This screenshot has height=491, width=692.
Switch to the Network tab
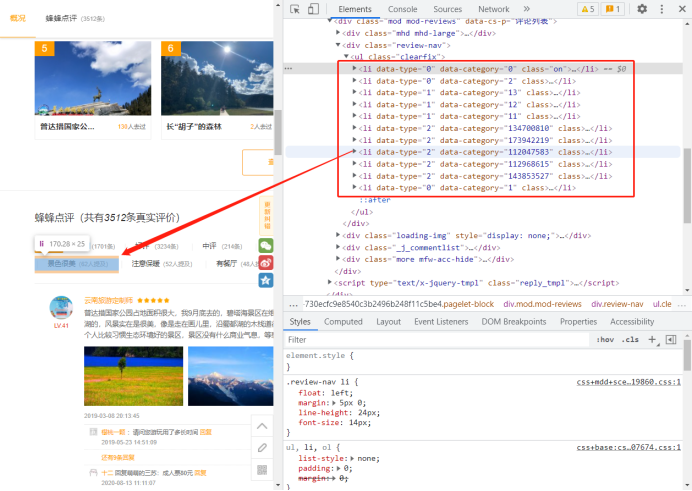493,9
